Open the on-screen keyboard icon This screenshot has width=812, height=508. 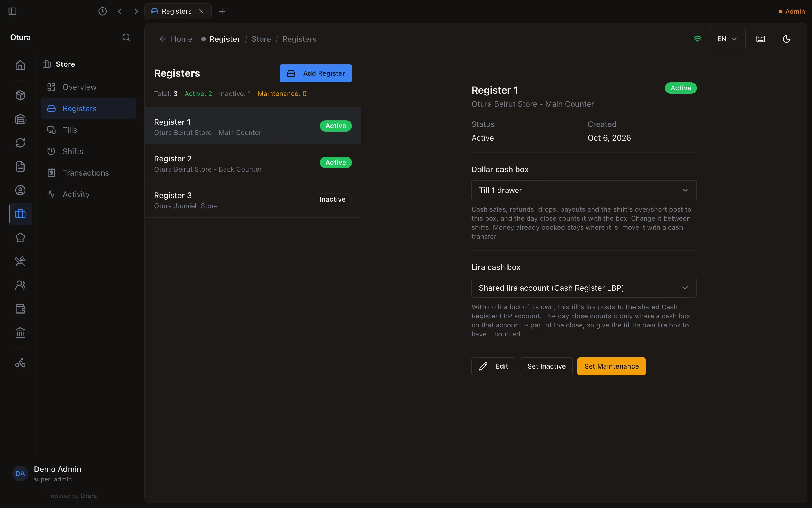click(x=761, y=39)
